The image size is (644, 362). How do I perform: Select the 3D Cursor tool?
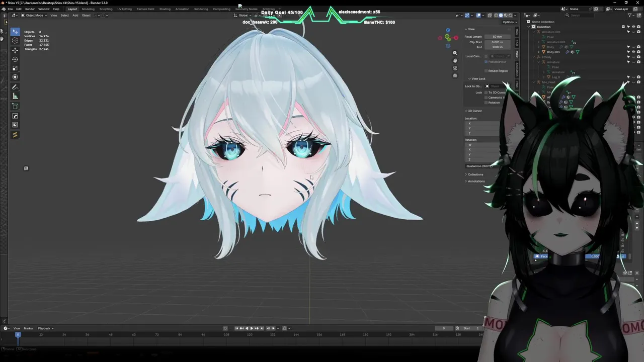(x=15, y=41)
